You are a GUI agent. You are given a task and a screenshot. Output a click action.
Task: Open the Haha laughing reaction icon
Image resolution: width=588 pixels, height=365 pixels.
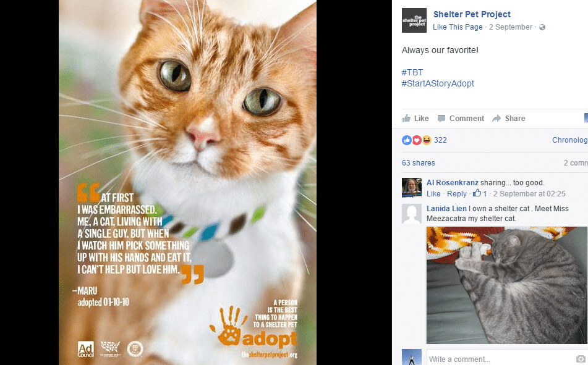(x=427, y=140)
